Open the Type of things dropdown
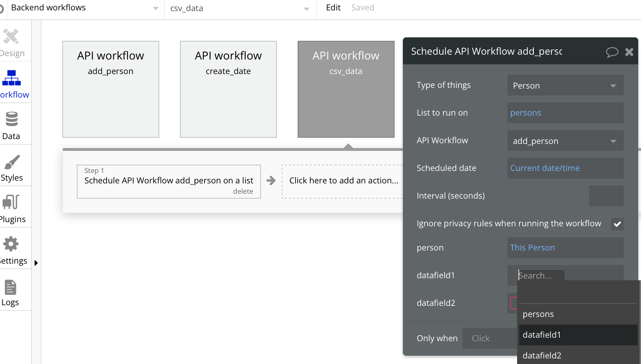Screen dimensions: 641x364 [x=565, y=85]
